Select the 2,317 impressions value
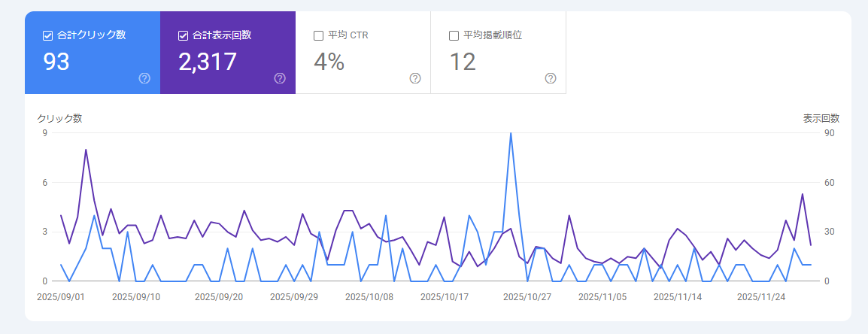The height and width of the screenshot is (334, 868). (x=208, y=62)
